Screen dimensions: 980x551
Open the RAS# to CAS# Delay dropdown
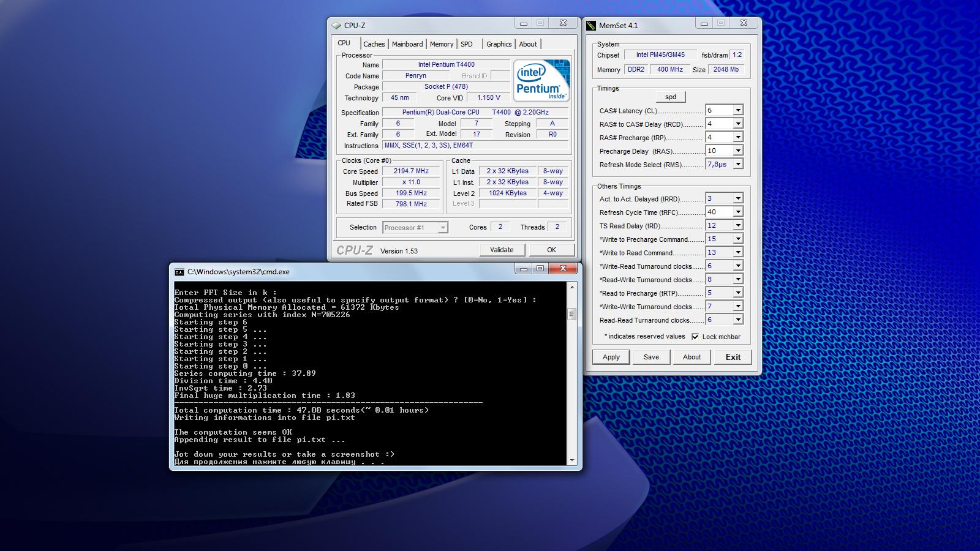point(738,124)
